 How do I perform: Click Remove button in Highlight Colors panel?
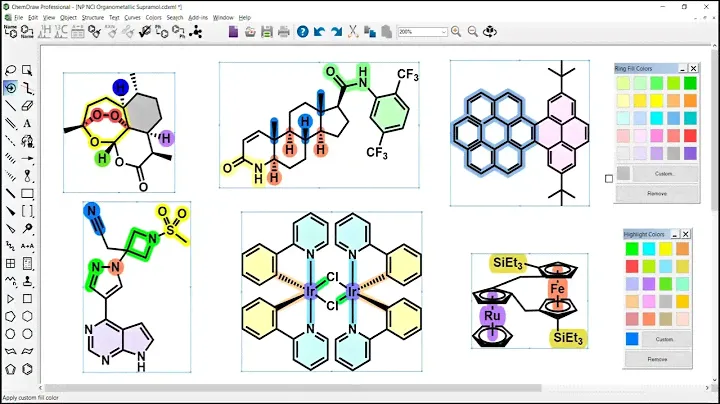click(x=657, y=358)
